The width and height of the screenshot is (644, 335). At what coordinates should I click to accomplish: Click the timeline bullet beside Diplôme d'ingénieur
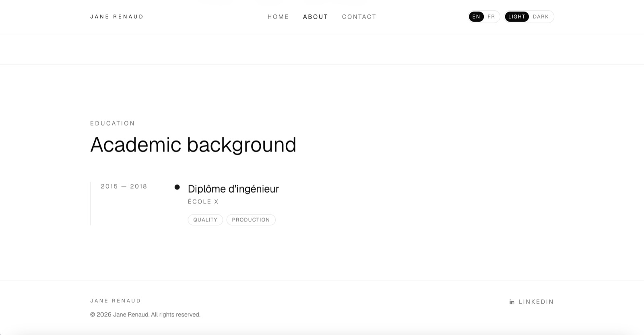[x=177, y=187]
